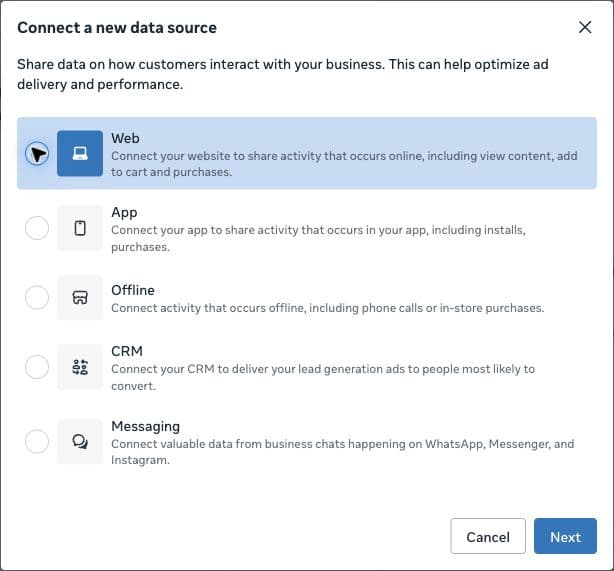Select the Web radio button
The image size is (614, 571).
pyautogui.click(x=37, y=154)
